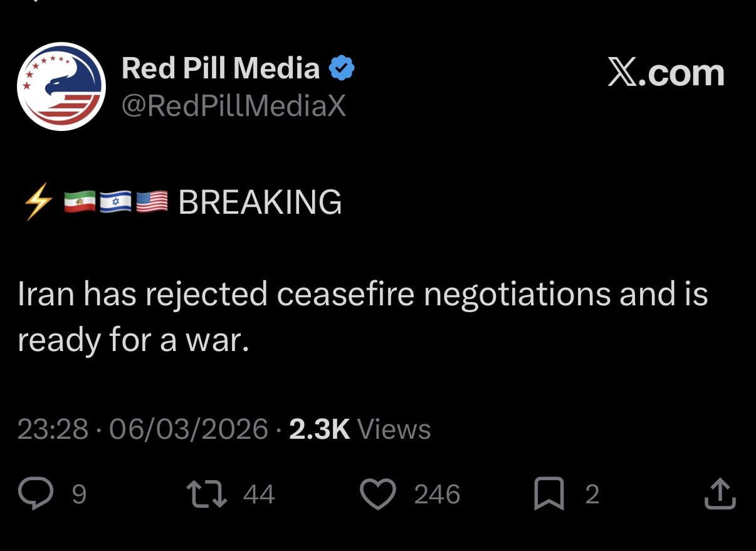
Task: Click the Iran flag emoji
Action: (x=80, y=202)
